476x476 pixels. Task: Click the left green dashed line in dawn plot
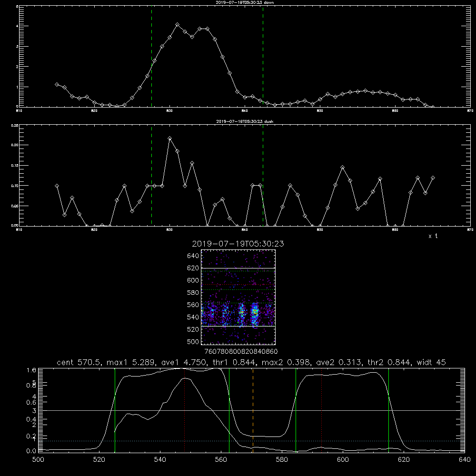tap(151, 56)
